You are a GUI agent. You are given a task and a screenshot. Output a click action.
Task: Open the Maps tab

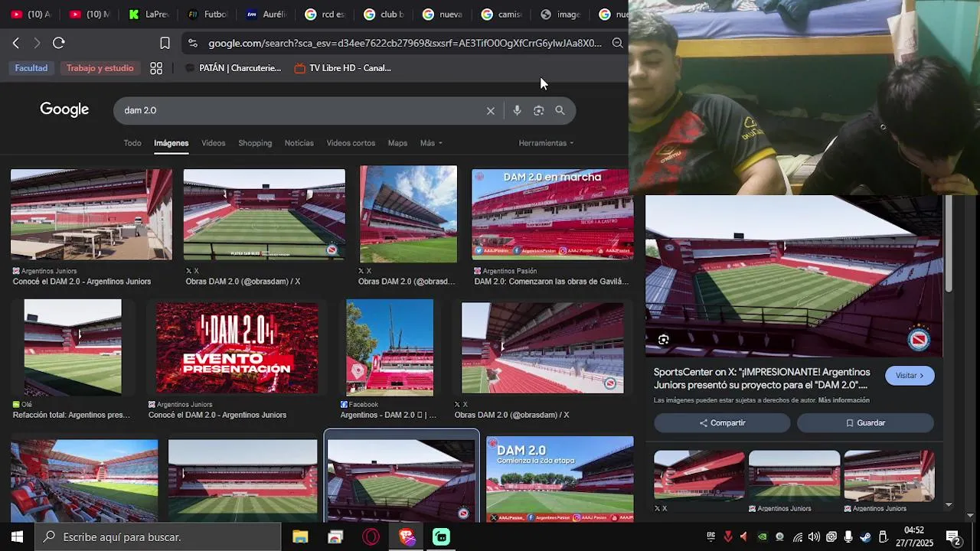(x=397, y=143)
